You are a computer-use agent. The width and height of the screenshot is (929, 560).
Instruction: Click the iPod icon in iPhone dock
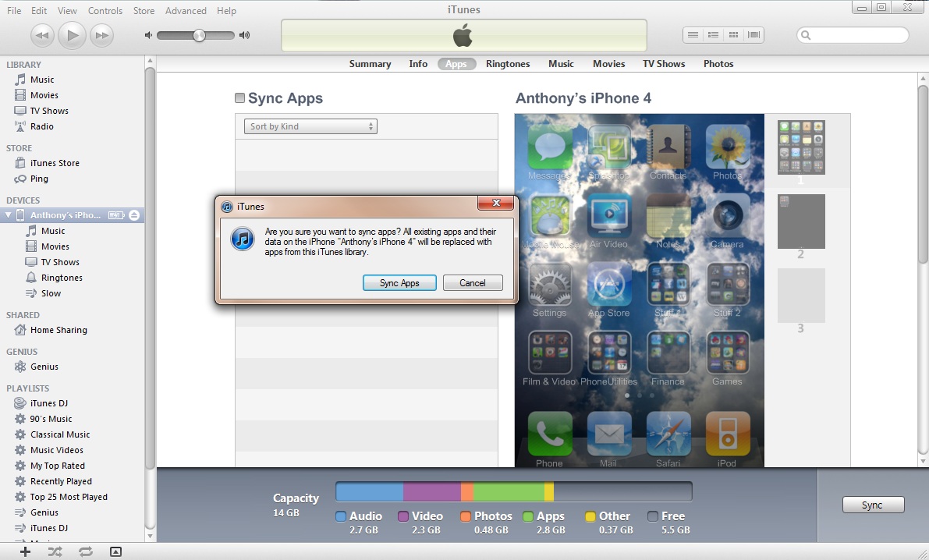coord(728,434)
